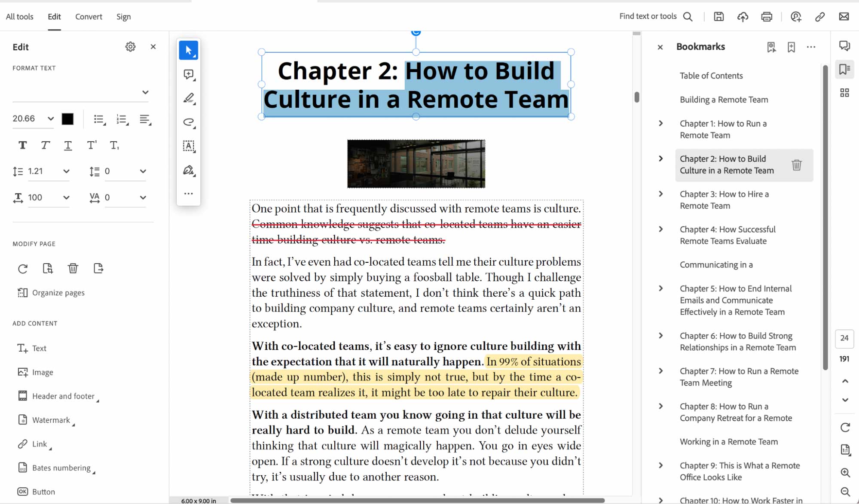Click the rotate page icon under Modify Page
The width and height of the screenshot is (859, 504).
[x=23, y=269]
